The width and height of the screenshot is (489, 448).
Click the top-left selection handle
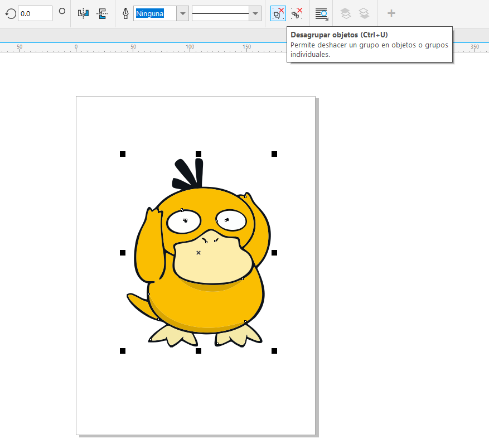point(123,154)
